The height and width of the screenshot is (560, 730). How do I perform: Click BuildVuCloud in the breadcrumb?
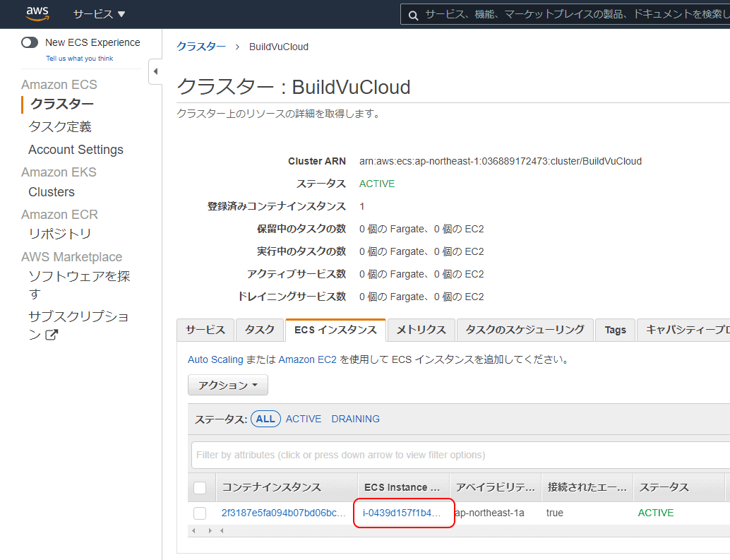tap(278, 47)
